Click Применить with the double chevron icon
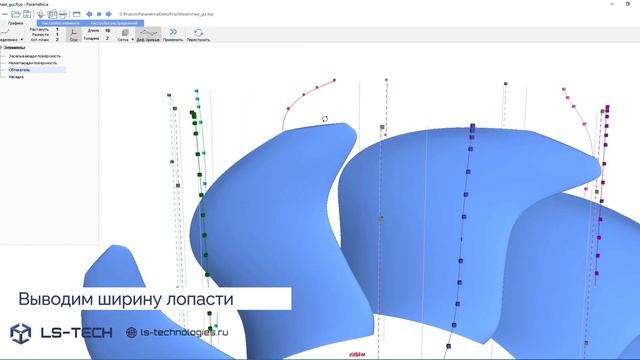640x360 pixels. (x=173, y=35)
